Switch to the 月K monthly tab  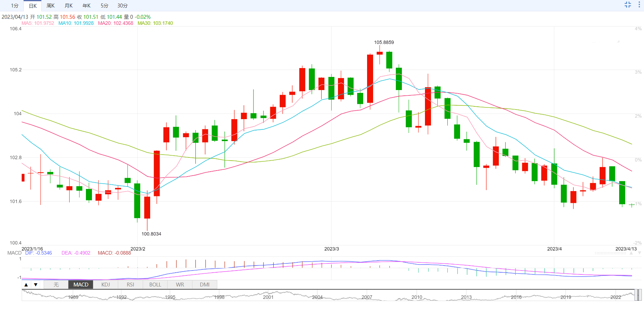(x=69, y=6)
